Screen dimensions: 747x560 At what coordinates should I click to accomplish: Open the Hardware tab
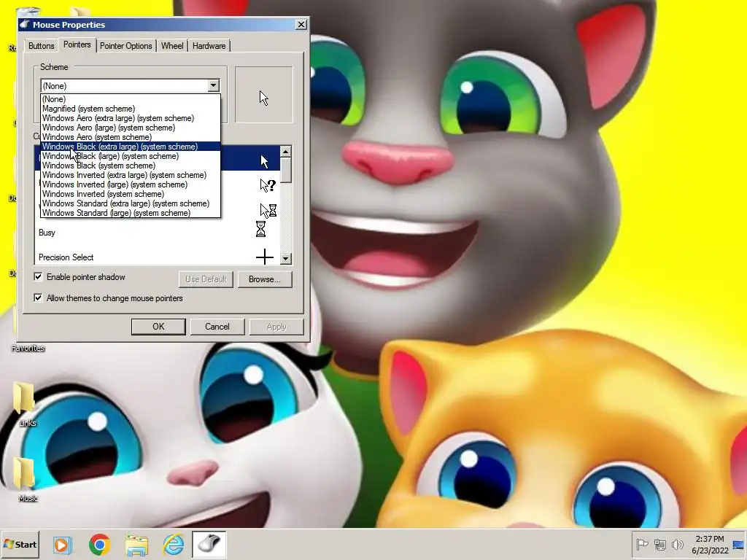click(x=209, y=46)
